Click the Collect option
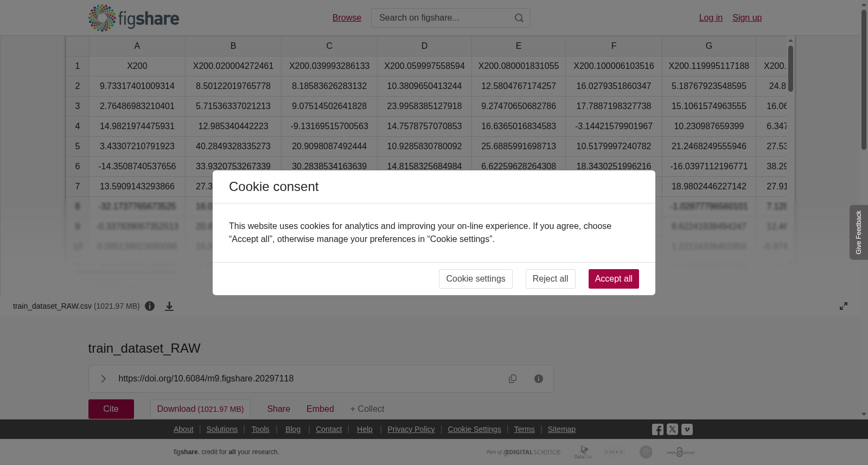This screenshot has height=465, width=868. tap(367, 409)
